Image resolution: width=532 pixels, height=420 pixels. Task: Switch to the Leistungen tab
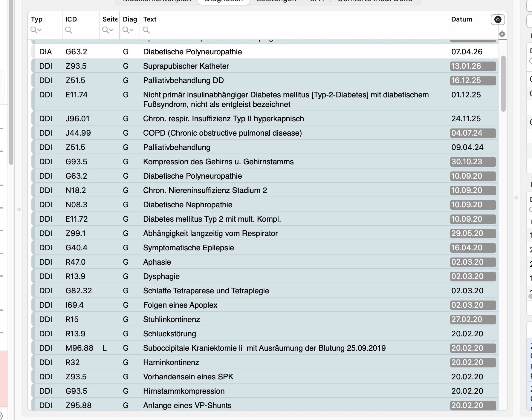[276, 1]
